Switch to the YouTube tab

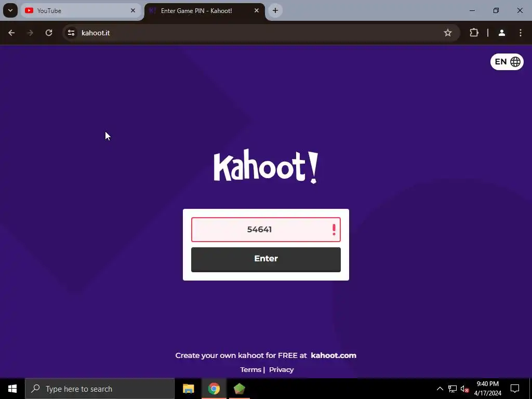click(x=82, y=11)
